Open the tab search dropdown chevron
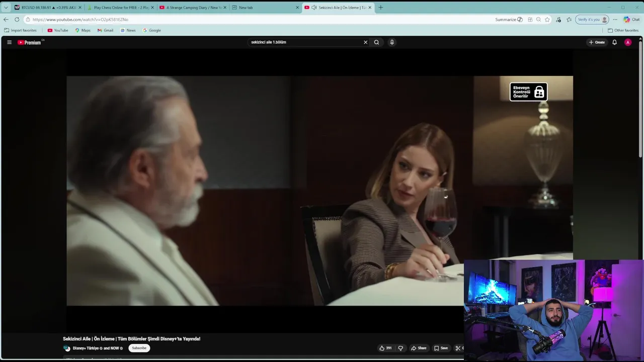 [x=6, y=8]
